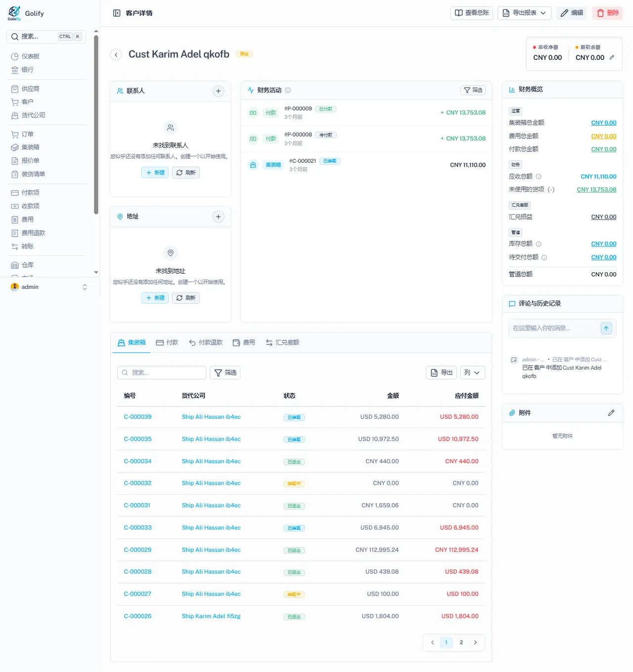Go back with the arrow beside customer name
633x672 pixels.
pos(116,54)
